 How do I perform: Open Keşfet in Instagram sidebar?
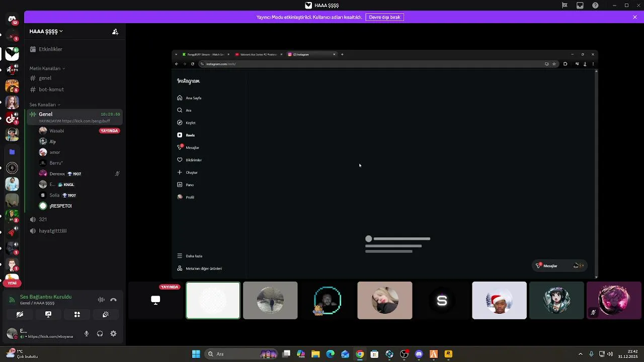tap(186, 123)
